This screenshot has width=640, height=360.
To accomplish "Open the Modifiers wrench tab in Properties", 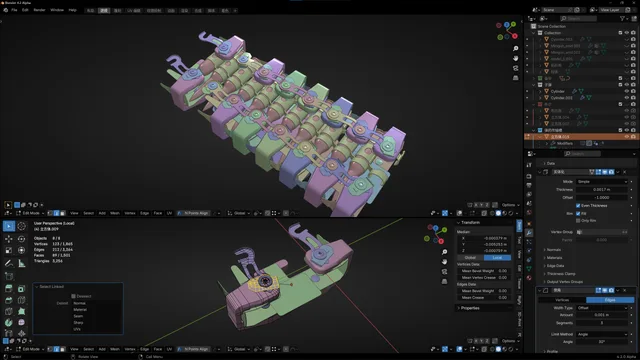I will click(529, 233).
